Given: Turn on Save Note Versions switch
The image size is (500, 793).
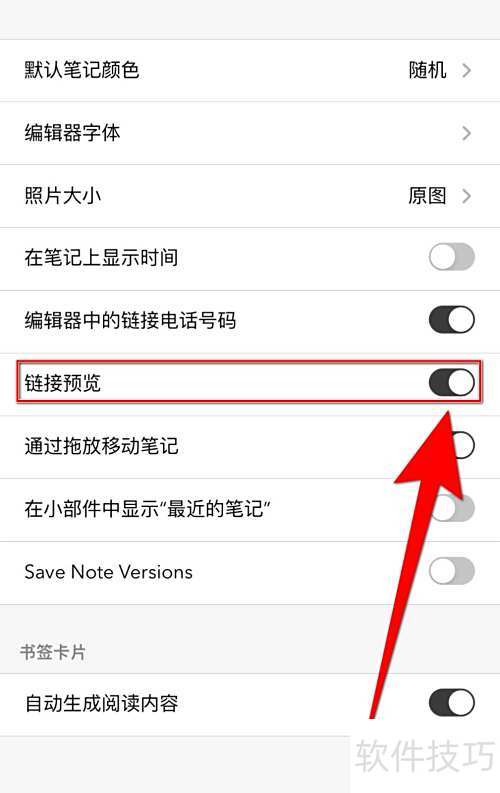Looking at the screenshot, I should pos(451,571).
